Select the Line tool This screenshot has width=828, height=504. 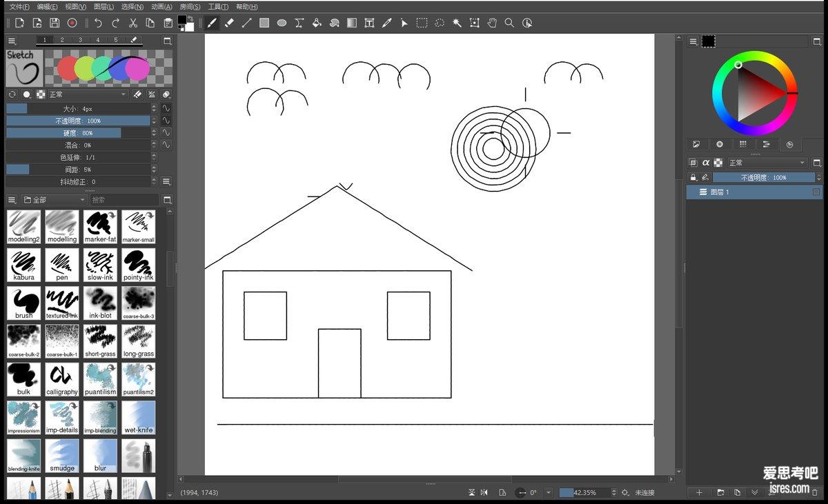click(246, 23)
